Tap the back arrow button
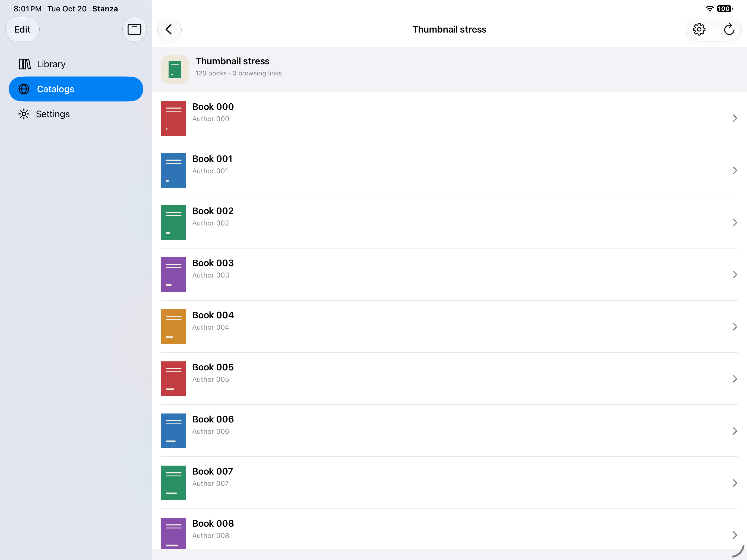The image size is (747, 560). coord(169,29)
